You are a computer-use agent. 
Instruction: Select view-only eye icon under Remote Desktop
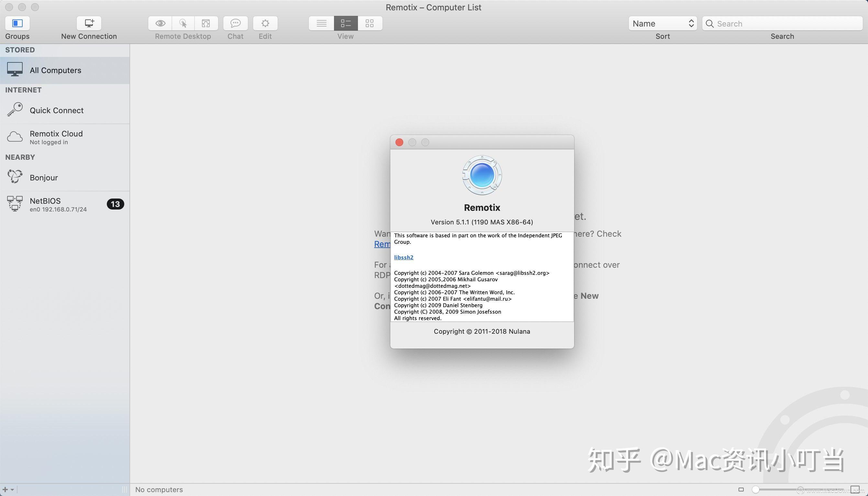coord(160,23)
